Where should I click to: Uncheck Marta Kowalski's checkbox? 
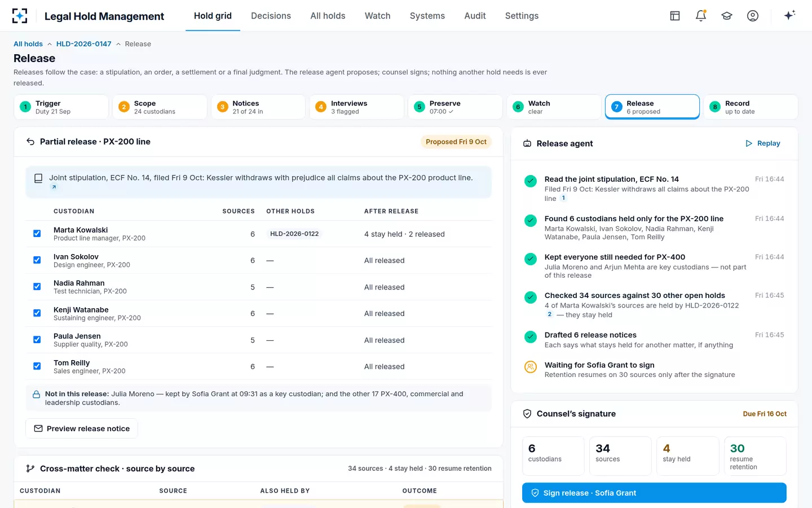[37, 234]
